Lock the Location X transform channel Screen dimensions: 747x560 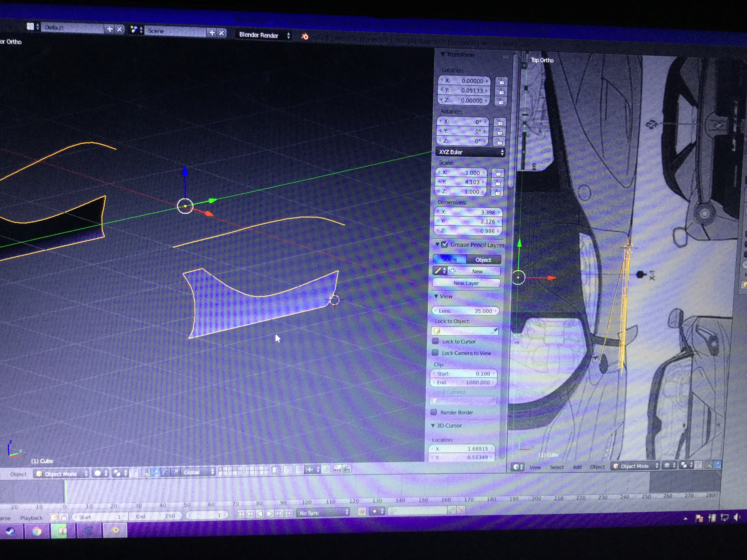coord(501,81)
